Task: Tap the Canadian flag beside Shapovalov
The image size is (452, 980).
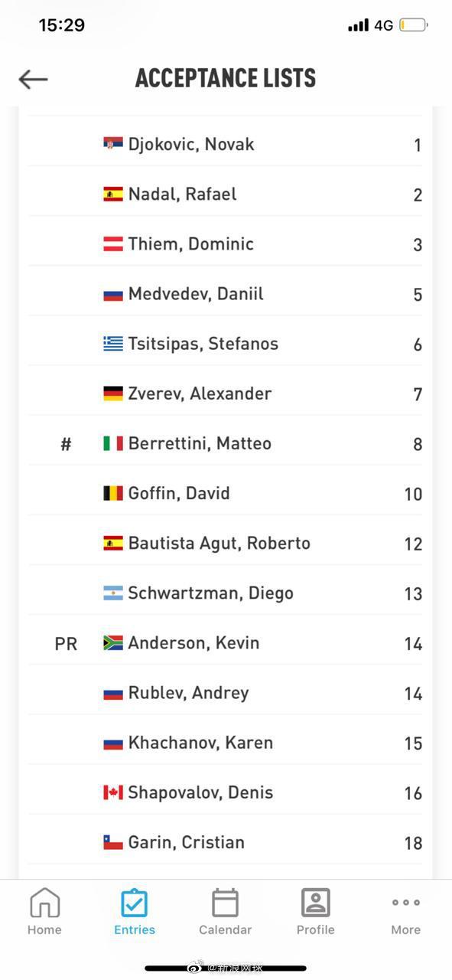Action: tap(113, 792)
